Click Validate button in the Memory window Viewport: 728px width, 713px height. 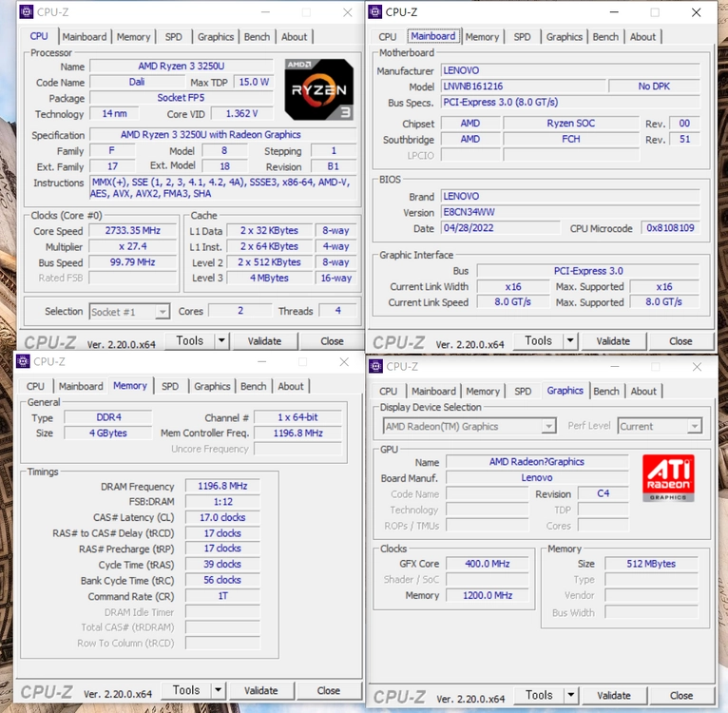261,690
